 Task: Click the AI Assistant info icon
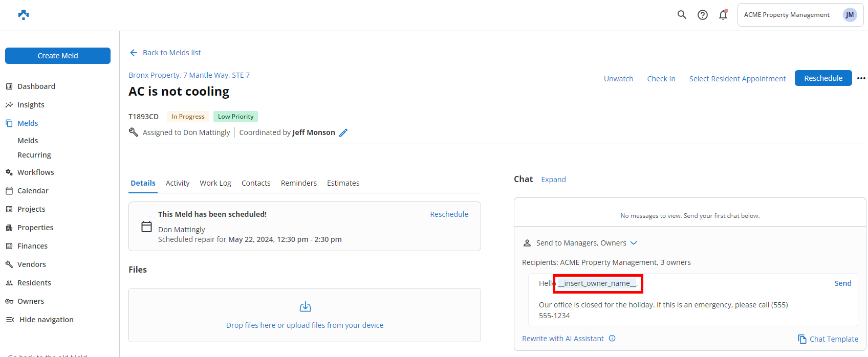click(x=612, y=339)
